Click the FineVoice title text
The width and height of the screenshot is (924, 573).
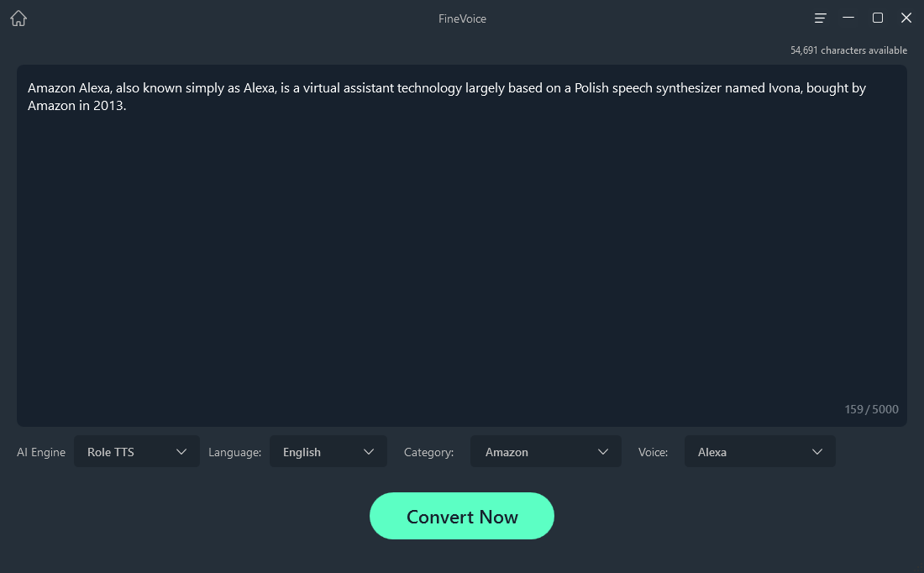(462, 18)
